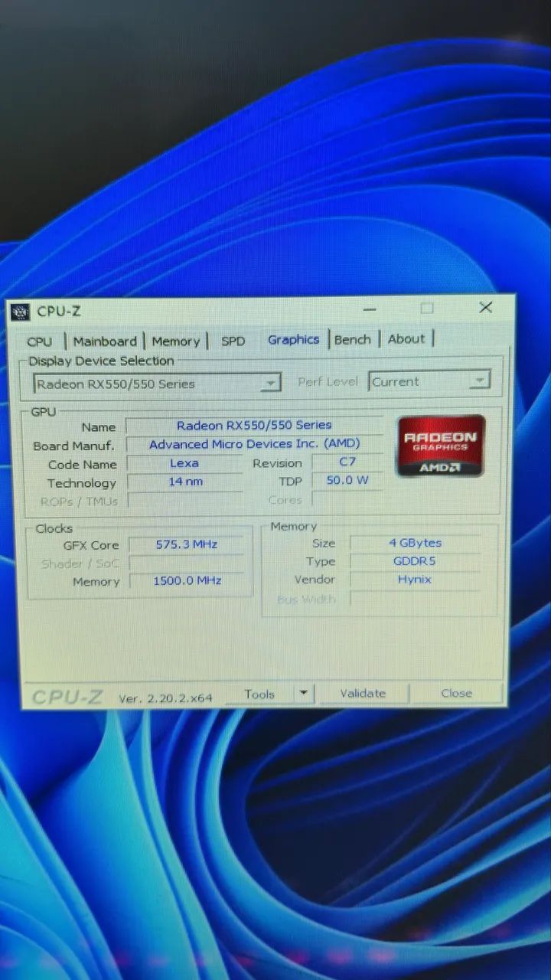Click the Validate button
Screen dimensions: 551x980
point(363,694)
